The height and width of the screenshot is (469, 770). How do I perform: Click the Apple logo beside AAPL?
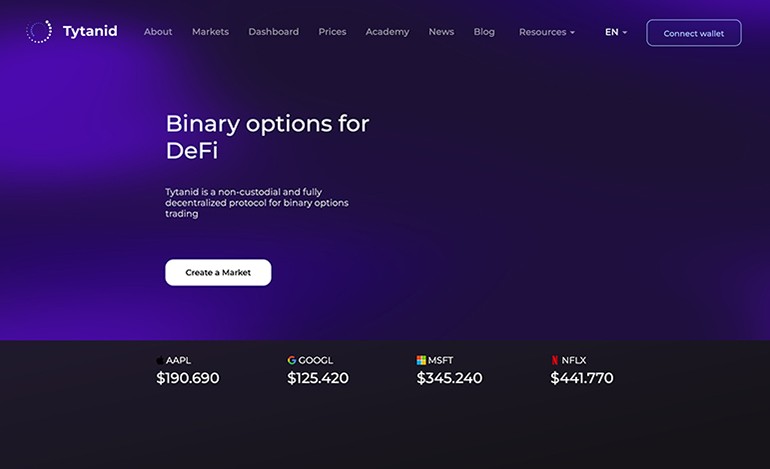coord(160,360)
